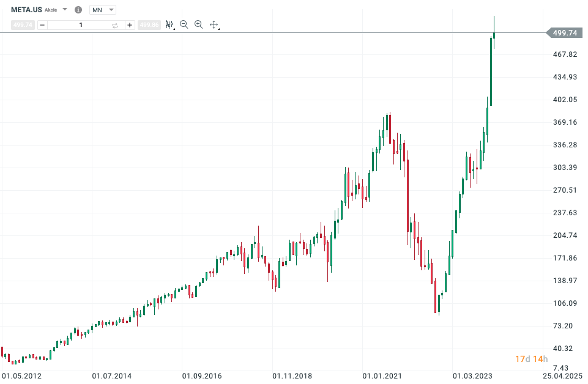The width and height of the screenshot is (588, 384).
Task: Click the META.US symbol name
Action: (26, 10)
